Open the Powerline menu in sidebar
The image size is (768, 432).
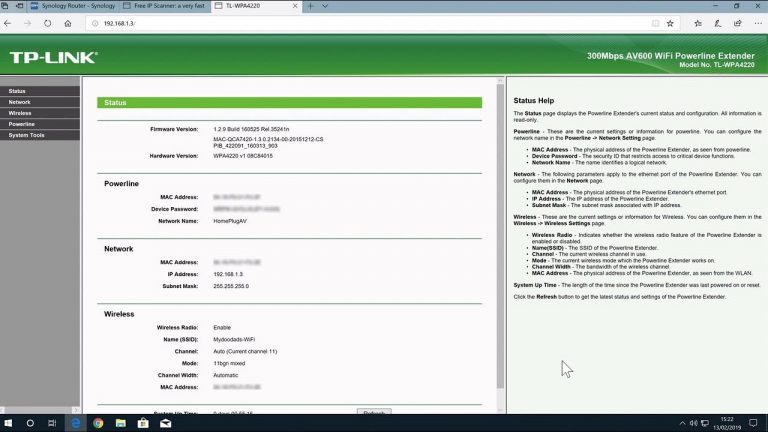40,124
